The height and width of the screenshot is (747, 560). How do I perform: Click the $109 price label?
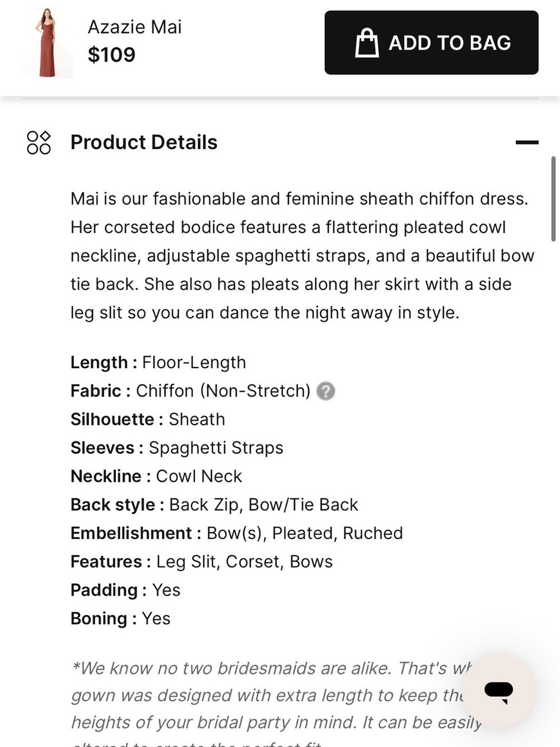click(x=111, y=55)
